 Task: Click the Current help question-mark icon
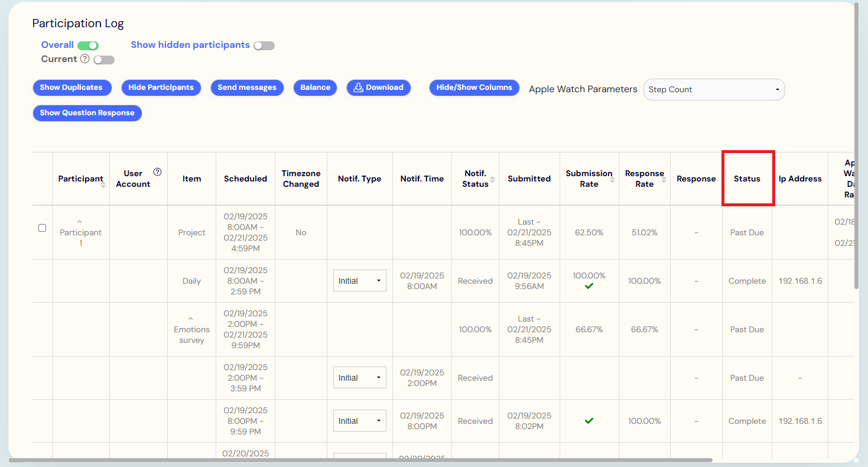coord(84,59)
